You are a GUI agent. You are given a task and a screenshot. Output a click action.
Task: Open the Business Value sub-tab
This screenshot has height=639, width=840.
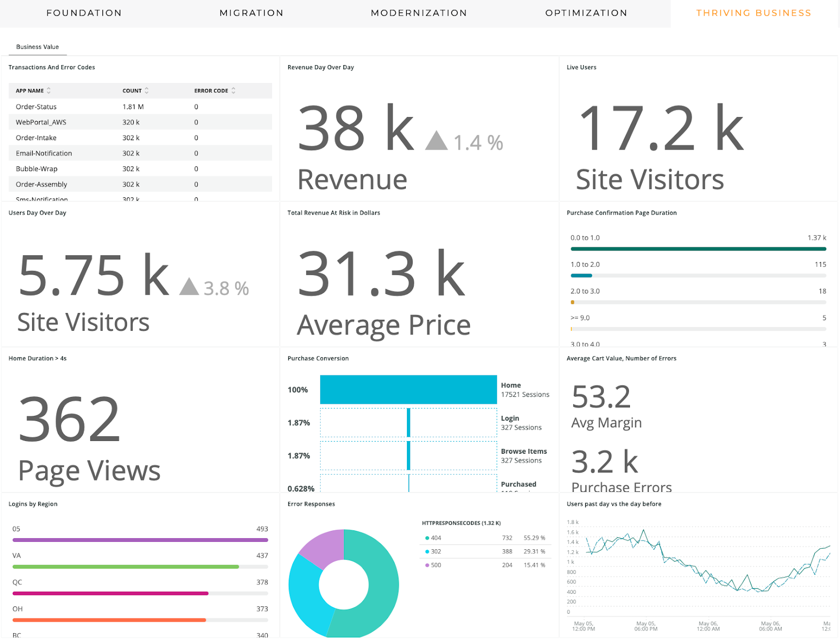click(37, 47)
